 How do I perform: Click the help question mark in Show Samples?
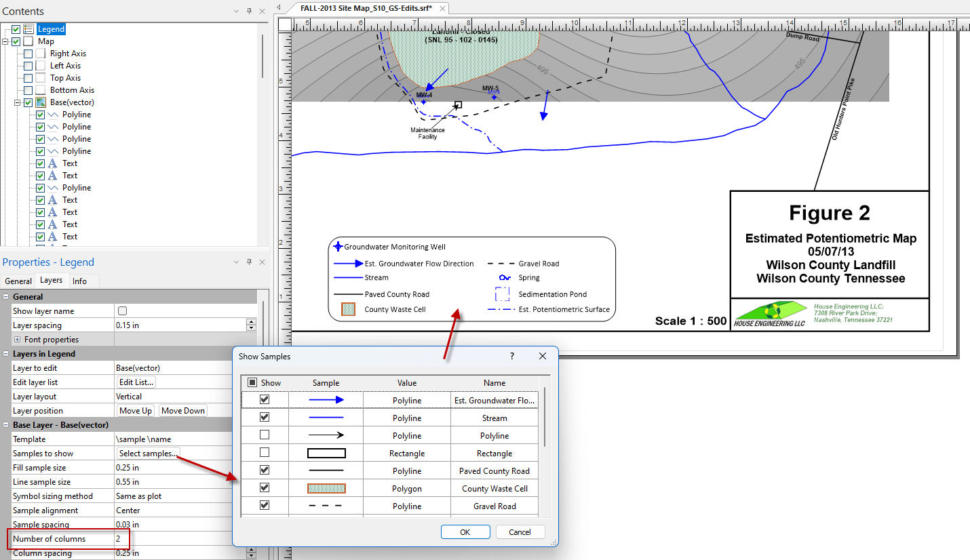(x=511, y=356)
